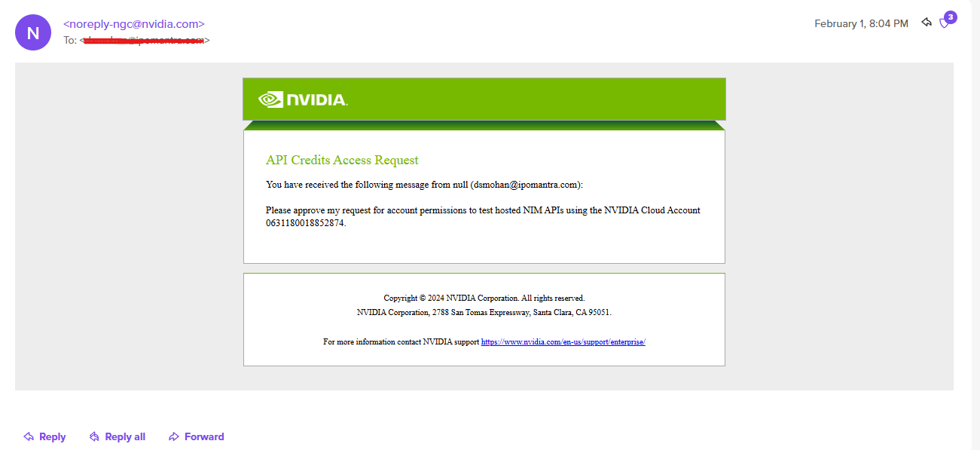Click the February 1, 8:04 PM timestamp

point(861,24)
